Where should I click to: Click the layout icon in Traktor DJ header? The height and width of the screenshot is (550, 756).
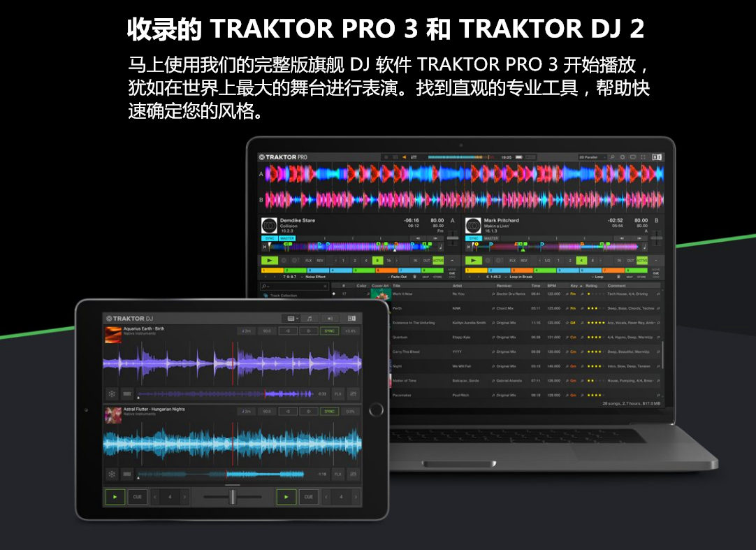pos(352,319)
